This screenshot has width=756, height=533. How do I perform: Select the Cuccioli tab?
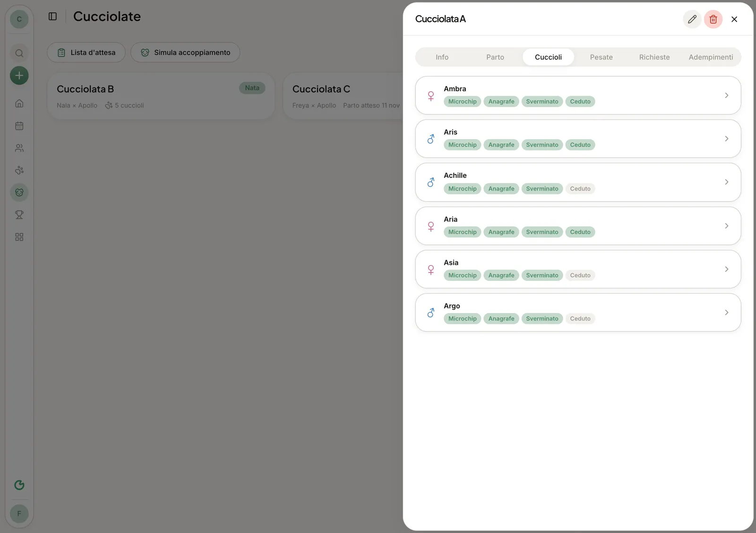548,57
